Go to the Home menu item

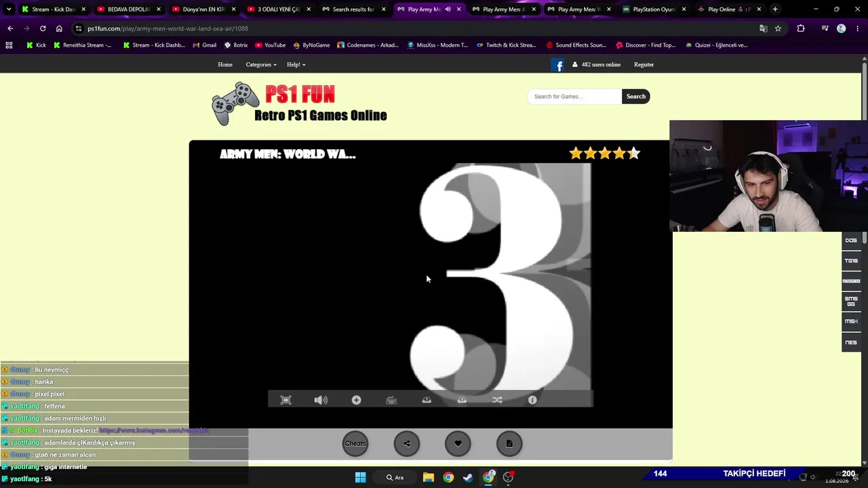(225, 64)
